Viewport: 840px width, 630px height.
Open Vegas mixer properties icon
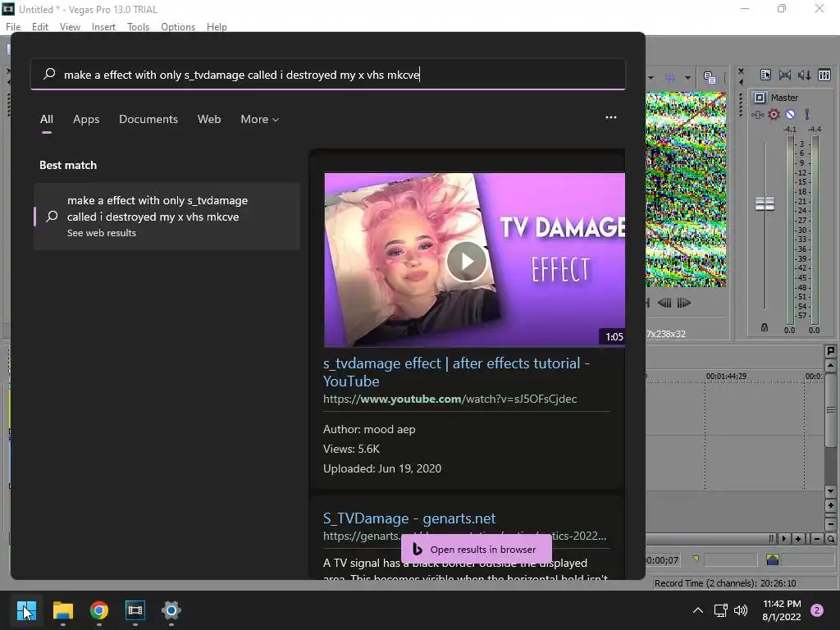(x=765, y=75)
